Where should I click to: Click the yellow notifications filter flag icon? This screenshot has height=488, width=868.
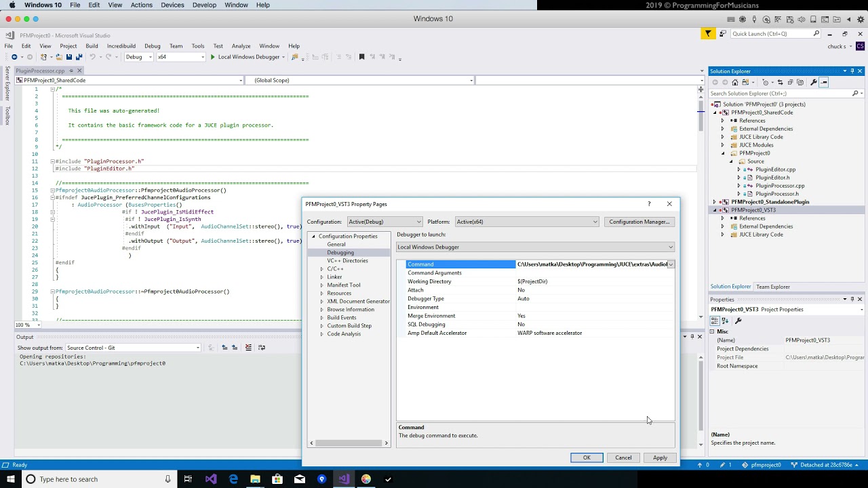708,34
